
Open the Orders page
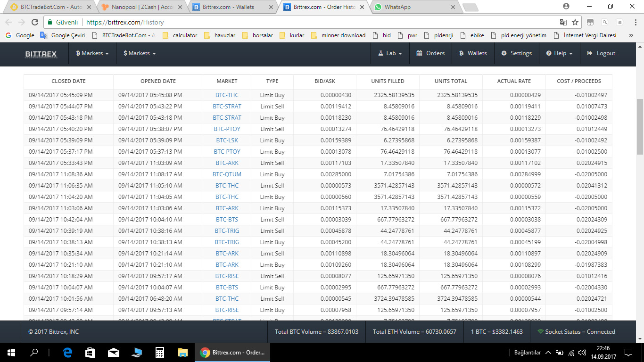[x=430, y=53]
